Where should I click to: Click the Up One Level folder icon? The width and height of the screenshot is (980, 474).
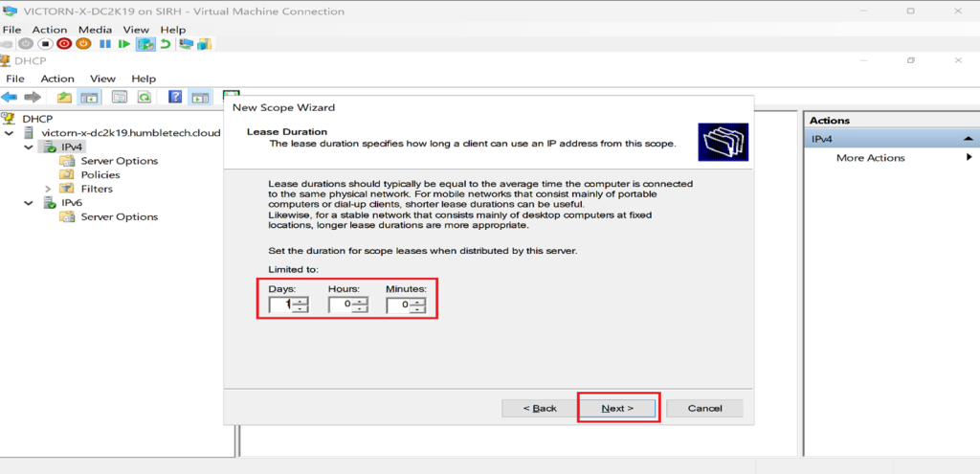[x=64, y=97]
